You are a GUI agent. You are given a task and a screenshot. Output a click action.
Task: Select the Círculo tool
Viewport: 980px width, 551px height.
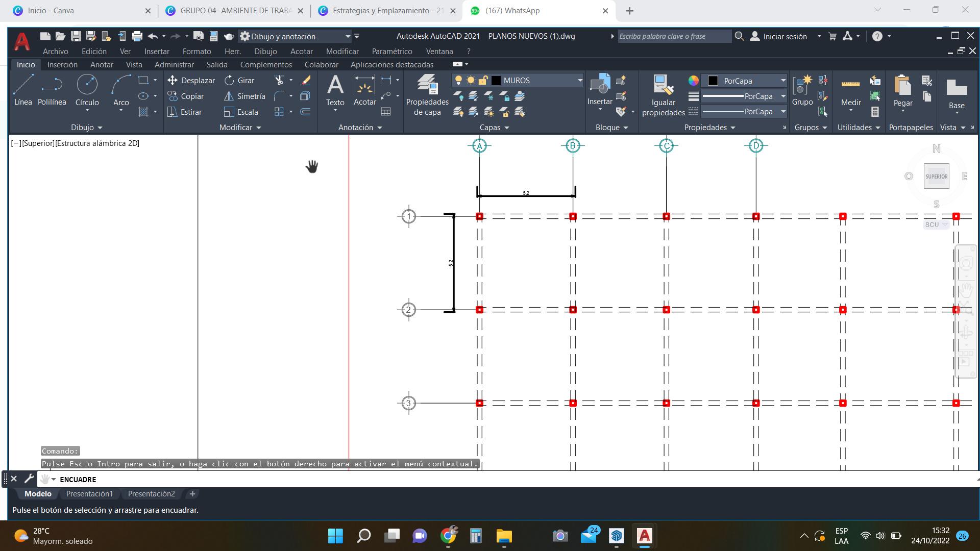(87, 90)
